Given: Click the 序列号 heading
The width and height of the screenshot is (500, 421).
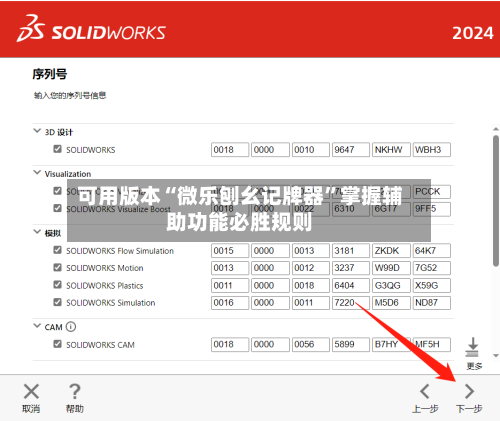Looking at the screenshot, I should [50, 74].
